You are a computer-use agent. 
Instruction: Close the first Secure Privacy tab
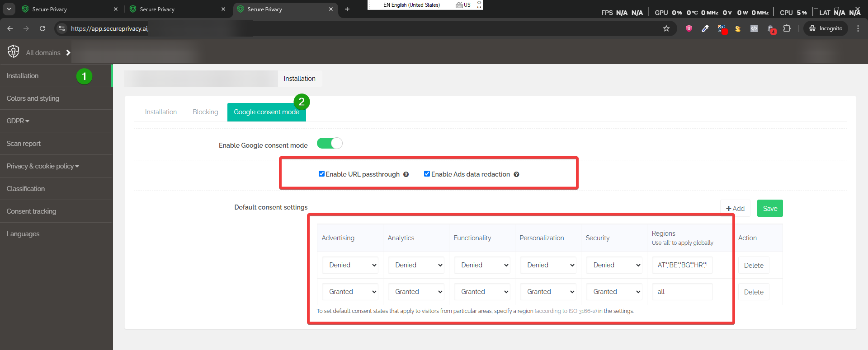click(x=116, y=9)
